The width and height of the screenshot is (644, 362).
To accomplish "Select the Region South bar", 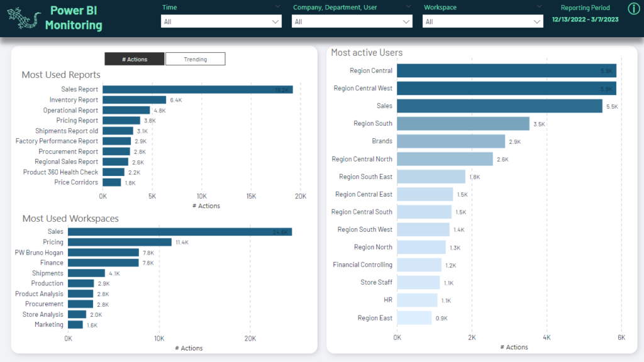I will pos(463,124).
